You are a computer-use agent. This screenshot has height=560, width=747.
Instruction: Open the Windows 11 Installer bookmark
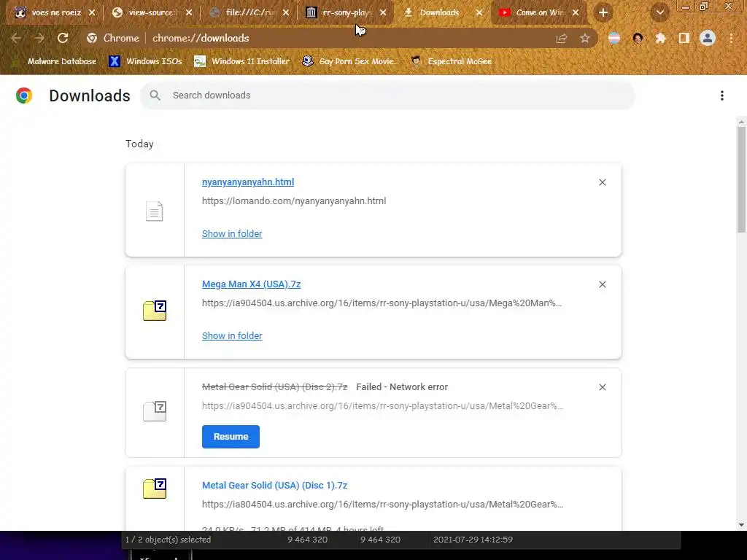click(x=242, y=61)
